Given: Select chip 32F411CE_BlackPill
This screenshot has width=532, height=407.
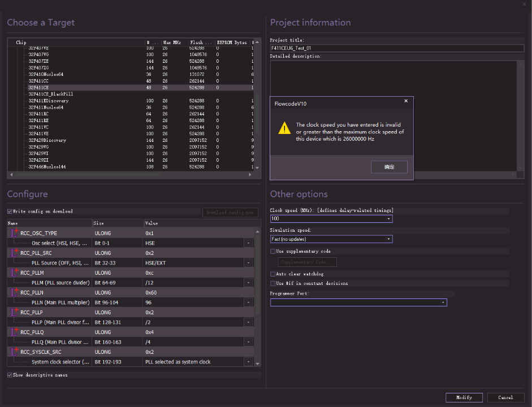Looking at the screenshot, I should point(50,94).
